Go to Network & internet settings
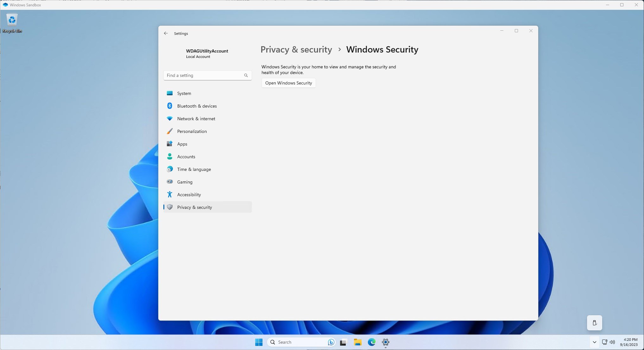644x350 pixels. (208, 119)
